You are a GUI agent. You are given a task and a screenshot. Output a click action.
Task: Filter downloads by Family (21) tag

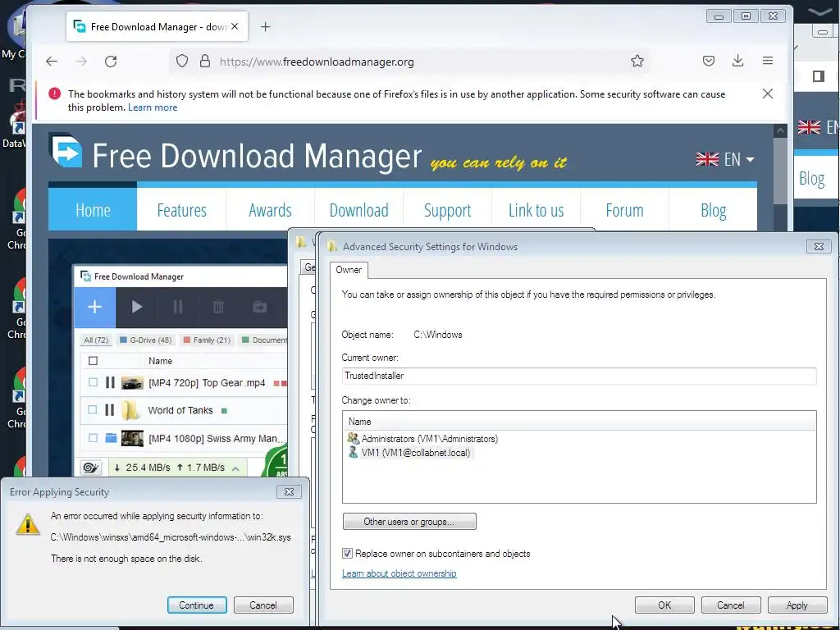[x=207, y=340]
